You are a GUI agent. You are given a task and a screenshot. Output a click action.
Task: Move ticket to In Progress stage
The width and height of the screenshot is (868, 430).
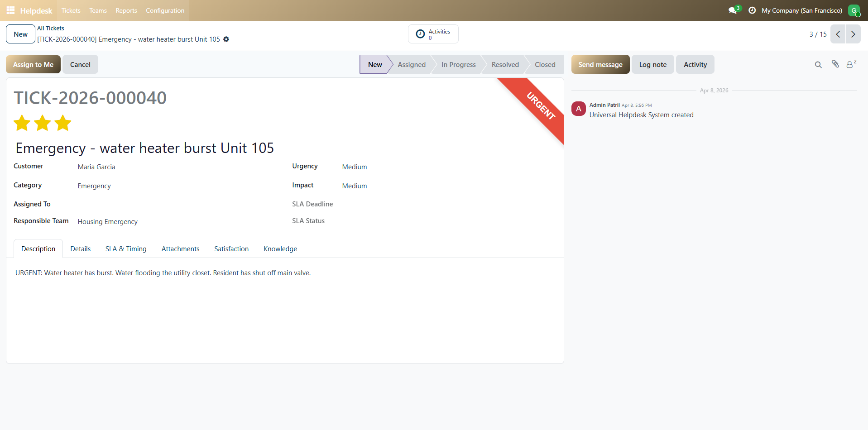458,65
